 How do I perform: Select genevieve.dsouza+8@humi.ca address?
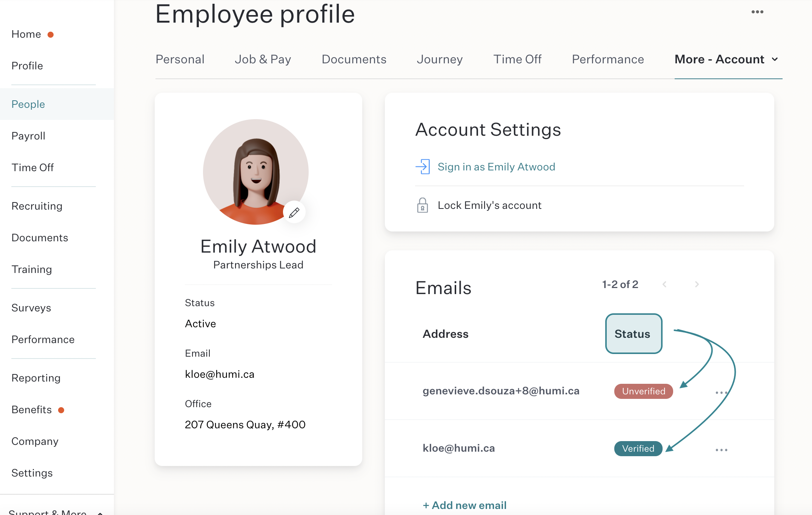click(x=501, y=391)
